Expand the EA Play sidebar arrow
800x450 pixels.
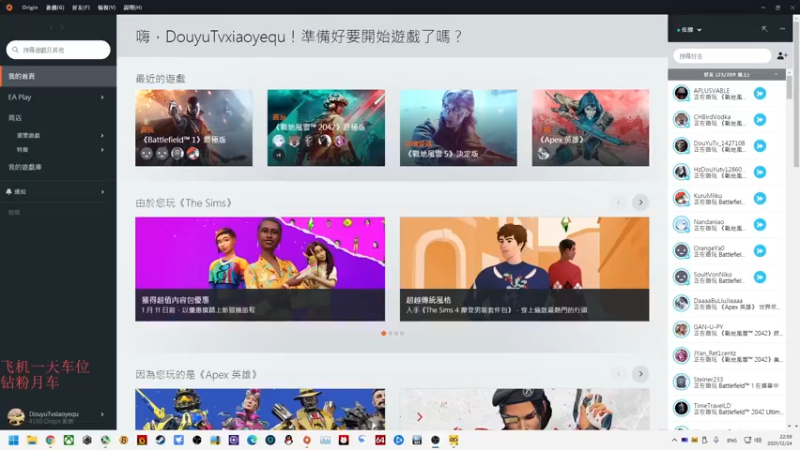point(102,97)
